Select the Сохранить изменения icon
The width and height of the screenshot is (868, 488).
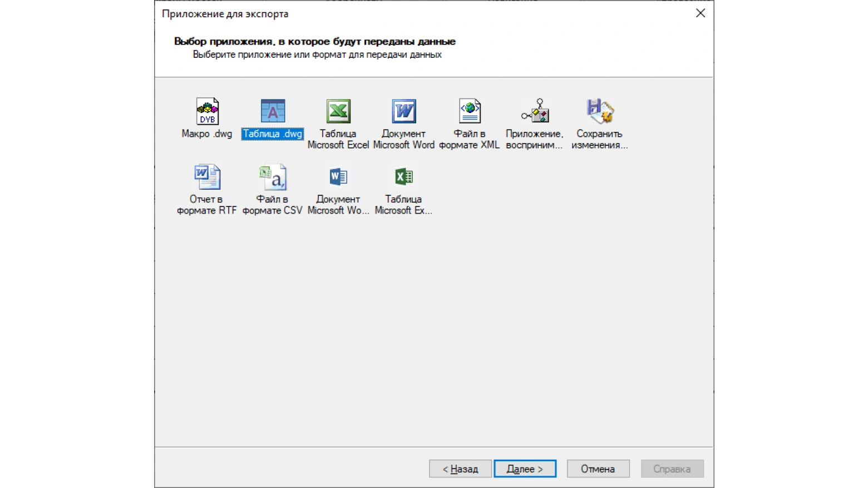click(600, 111)
